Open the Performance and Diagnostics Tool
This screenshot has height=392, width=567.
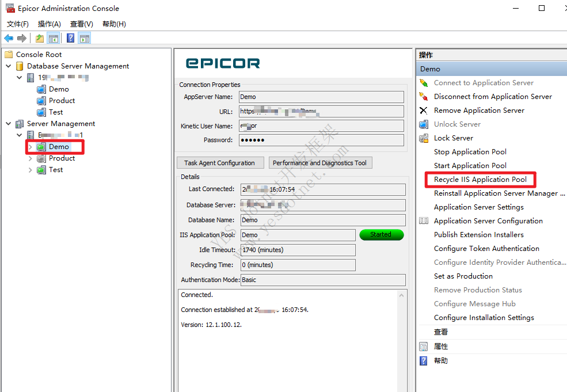(x=320, y=162)
